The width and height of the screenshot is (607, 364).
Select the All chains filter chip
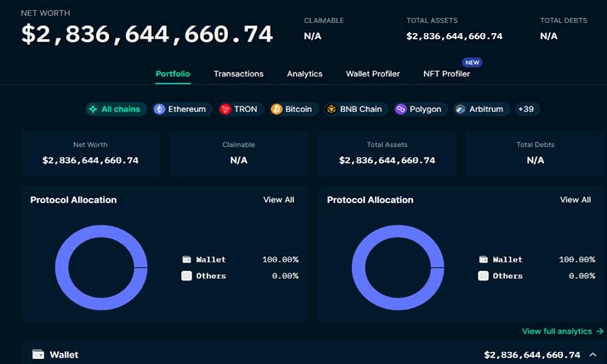click(x=115, y=109)
